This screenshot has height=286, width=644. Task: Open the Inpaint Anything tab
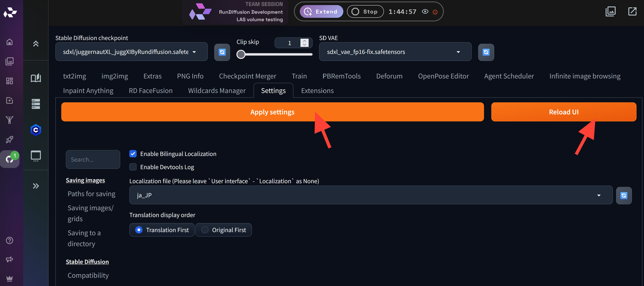pyautogui.click(x=88, y=91)
